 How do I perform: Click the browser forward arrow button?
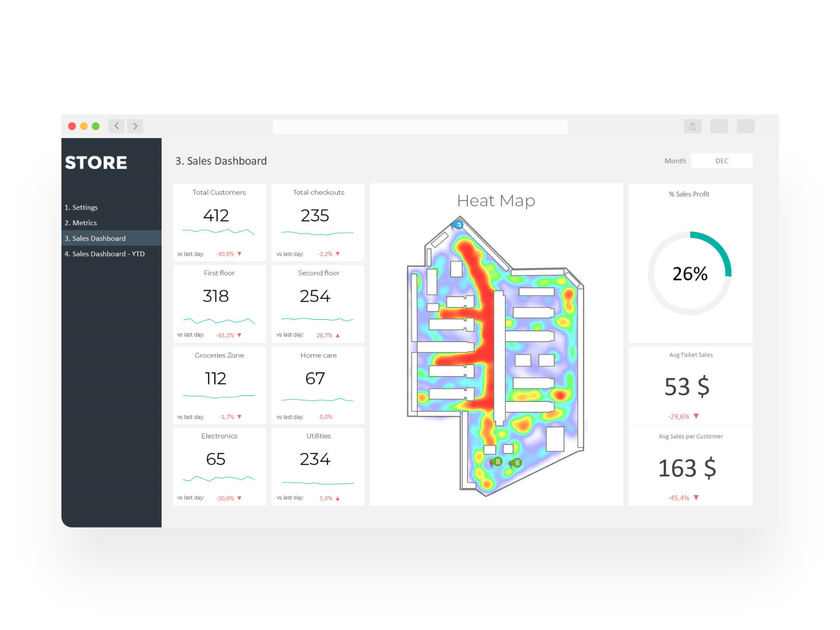135,126
